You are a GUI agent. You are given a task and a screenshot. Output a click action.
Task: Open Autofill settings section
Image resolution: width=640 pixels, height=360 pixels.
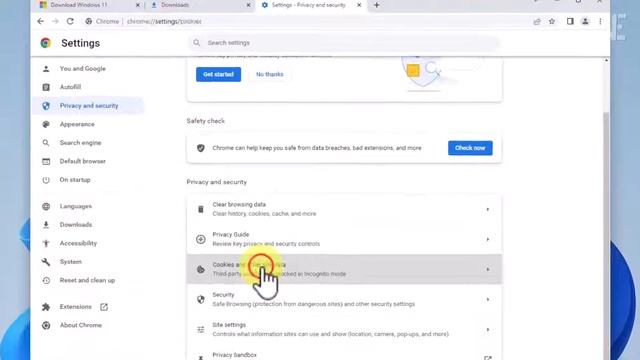[70, 87]
